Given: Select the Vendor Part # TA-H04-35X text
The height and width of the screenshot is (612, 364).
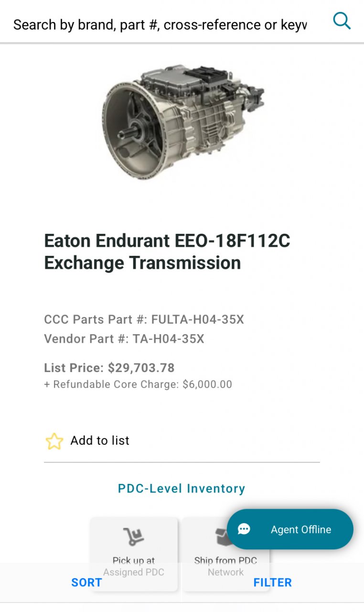Looking at the screenshot, I should tap(124, 339).
